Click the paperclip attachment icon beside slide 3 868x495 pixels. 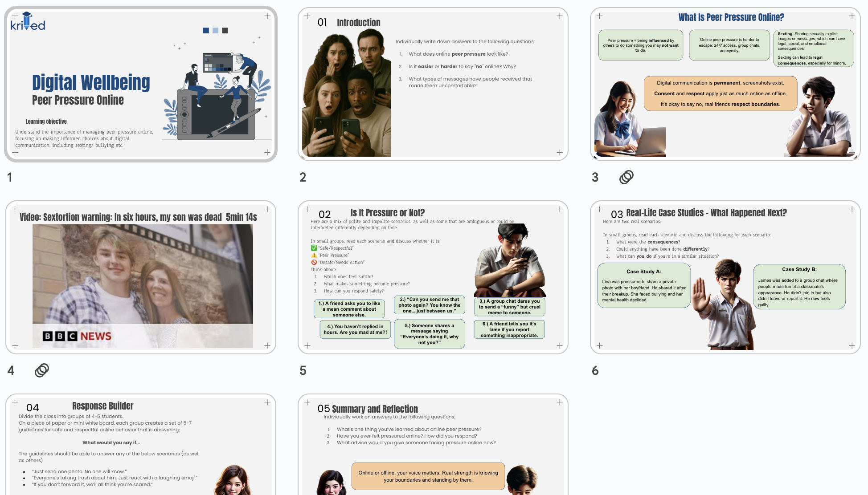pos(626,177)
